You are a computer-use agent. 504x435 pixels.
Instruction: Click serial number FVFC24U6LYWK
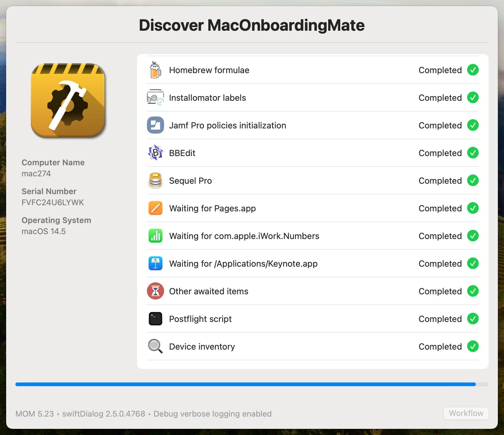(x=53, y=202)
